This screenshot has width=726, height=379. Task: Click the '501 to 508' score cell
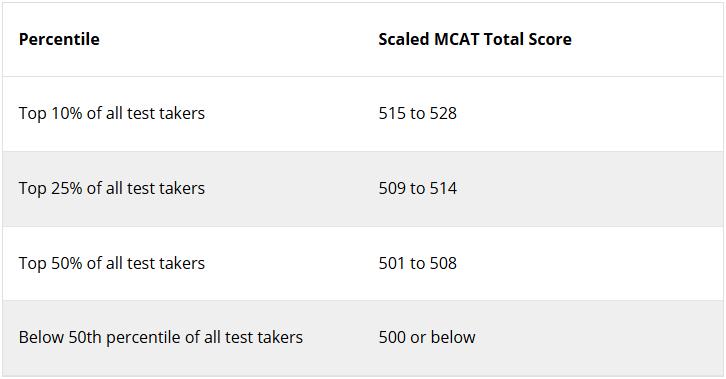tap(418, 263)
